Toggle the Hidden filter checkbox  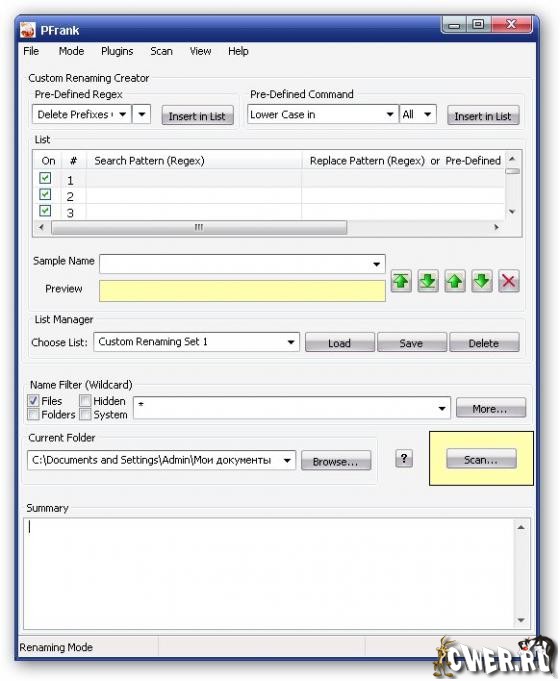click(85, 400)
